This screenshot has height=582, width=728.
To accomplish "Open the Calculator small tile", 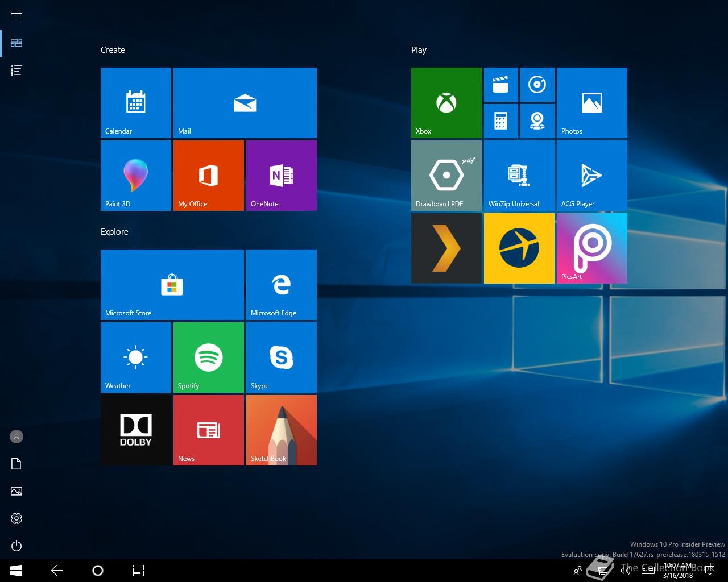I will click(x=501, y=121).
